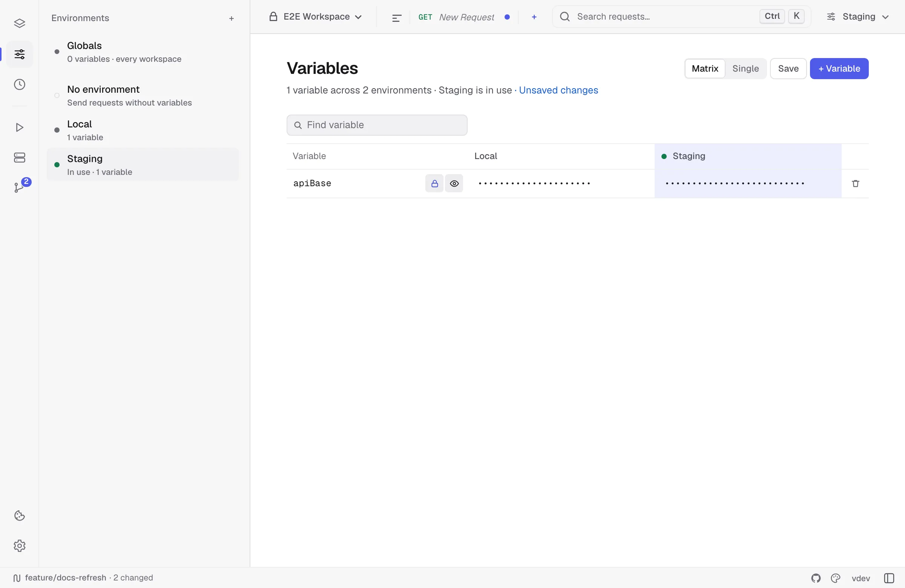Click the sidebar collapse lines icon near tabs
Image resolution: width=905 pixels, height=588 pixels.
[x=397, y=17]
